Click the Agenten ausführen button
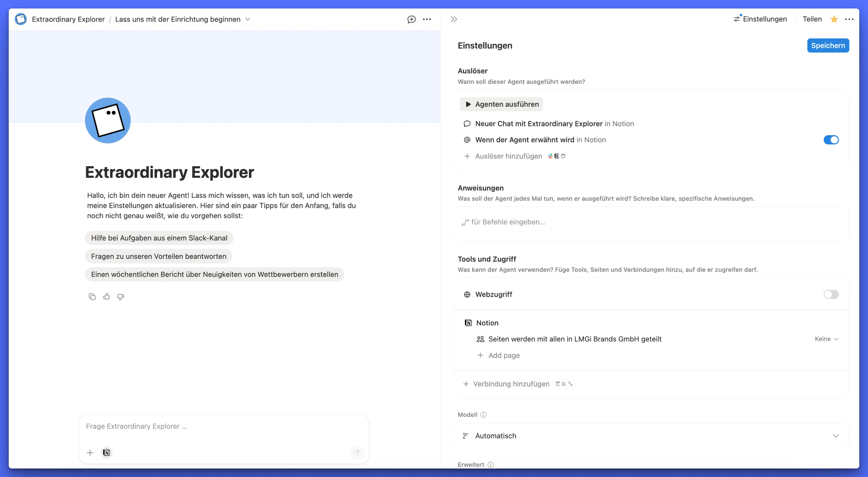 point(501,104)
